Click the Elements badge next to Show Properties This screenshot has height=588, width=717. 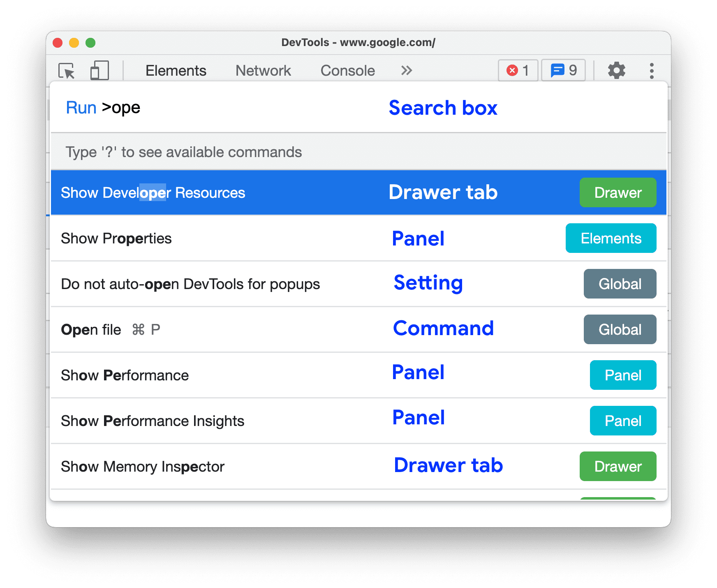[611, 238]
